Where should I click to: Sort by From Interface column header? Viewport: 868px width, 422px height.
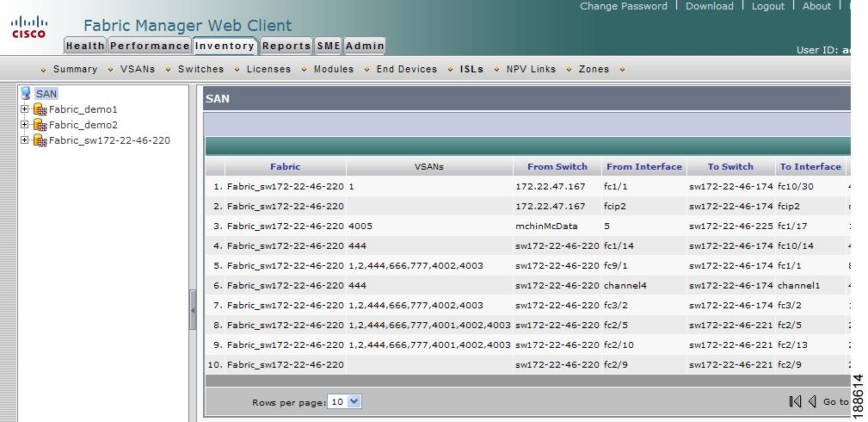[x=644, y=166]
